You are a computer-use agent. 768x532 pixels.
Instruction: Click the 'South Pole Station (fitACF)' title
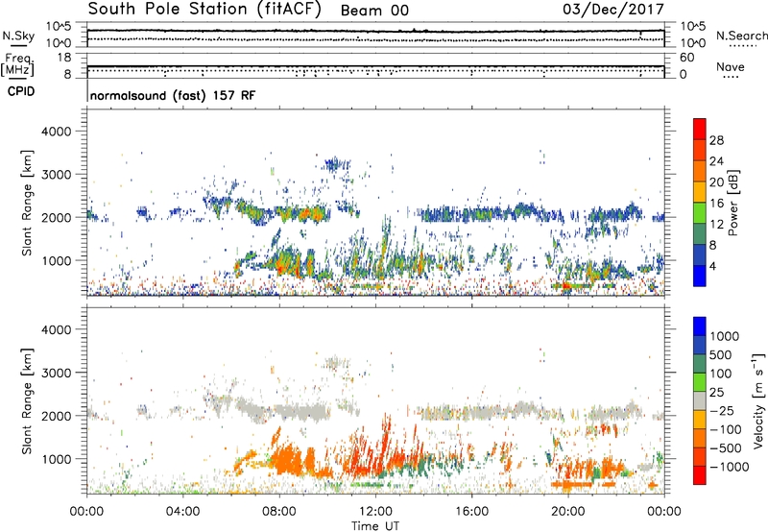click(x=204, y=10)
